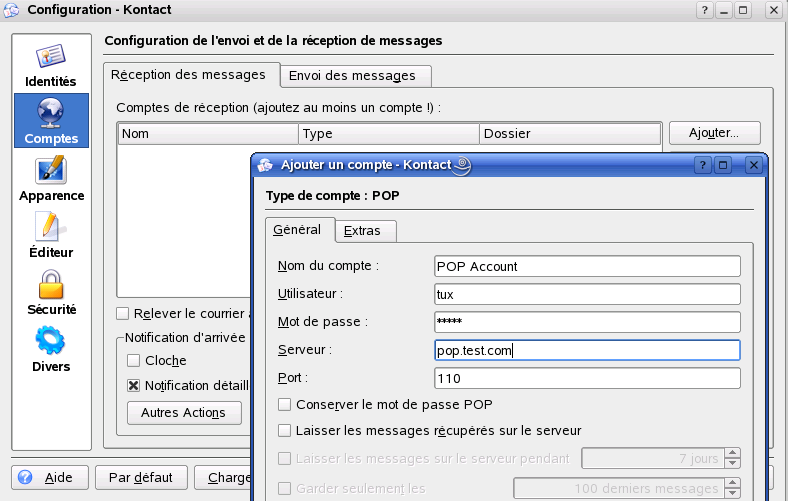This screenshot has width=788, height=501.
Task: Open the Divers gear section
Action: coord(51,348)
